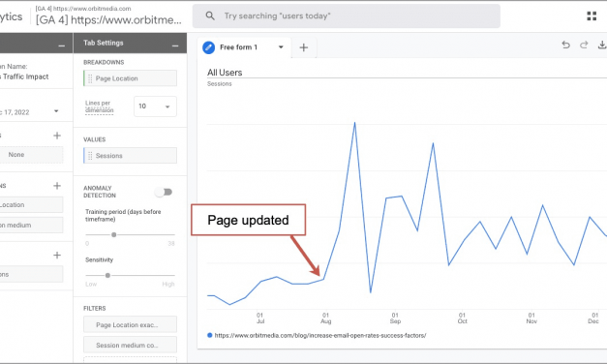Open the Lines per dimension dropdown
This screenshot has height=364, width=607.
point(155,106)
